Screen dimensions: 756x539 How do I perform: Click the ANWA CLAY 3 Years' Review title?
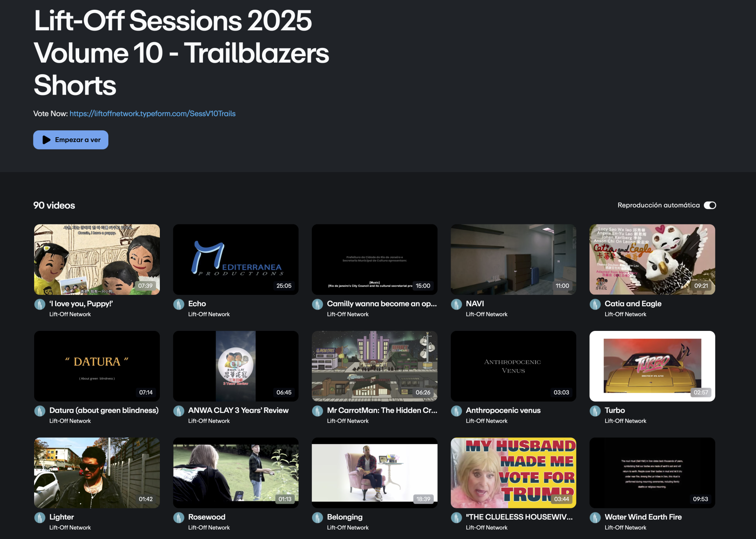point(238,410)
